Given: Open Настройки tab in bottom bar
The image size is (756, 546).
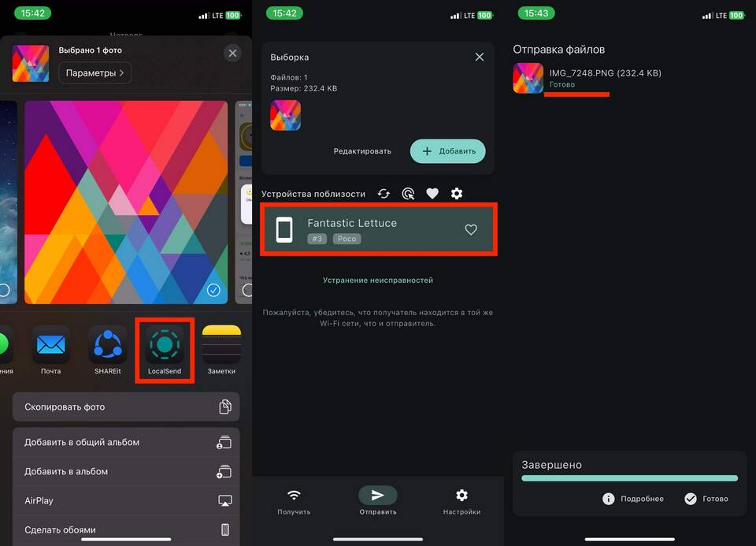Looking at the screenshot, I should click(x=461, y=500).
